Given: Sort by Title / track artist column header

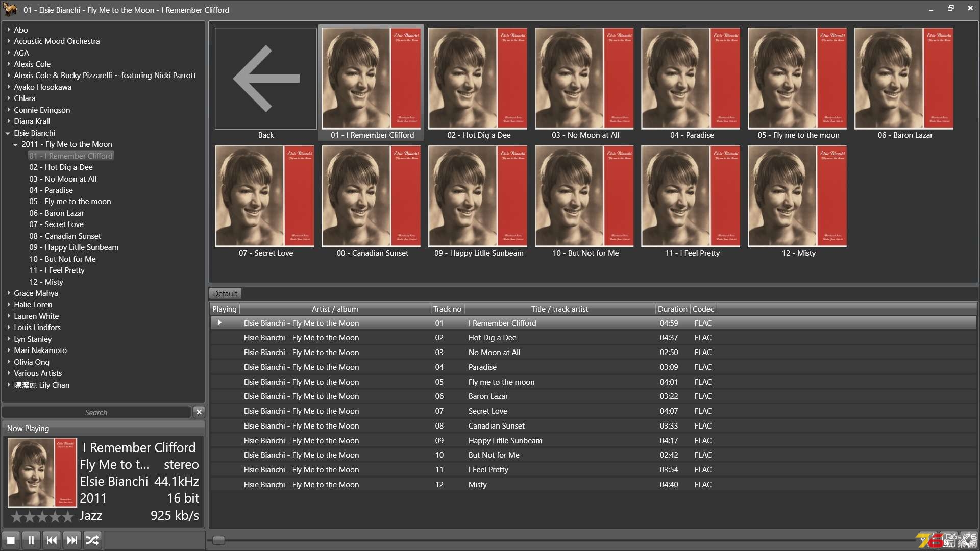Looking at the screenshot, I should click(559, 309).
